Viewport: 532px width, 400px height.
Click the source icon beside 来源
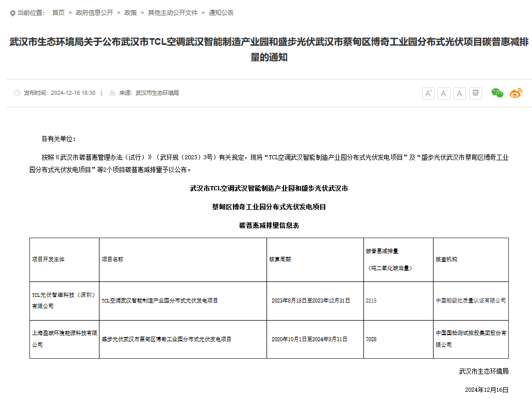(x=111, y=93)
